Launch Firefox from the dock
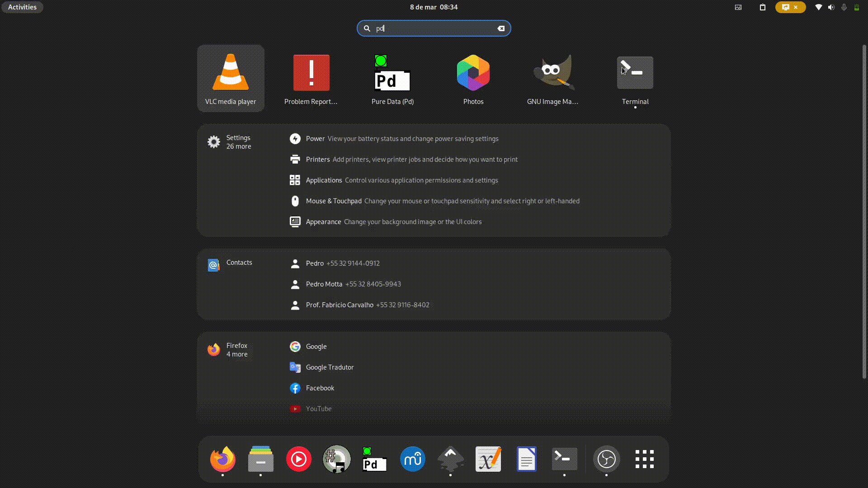 coord(222,459)
